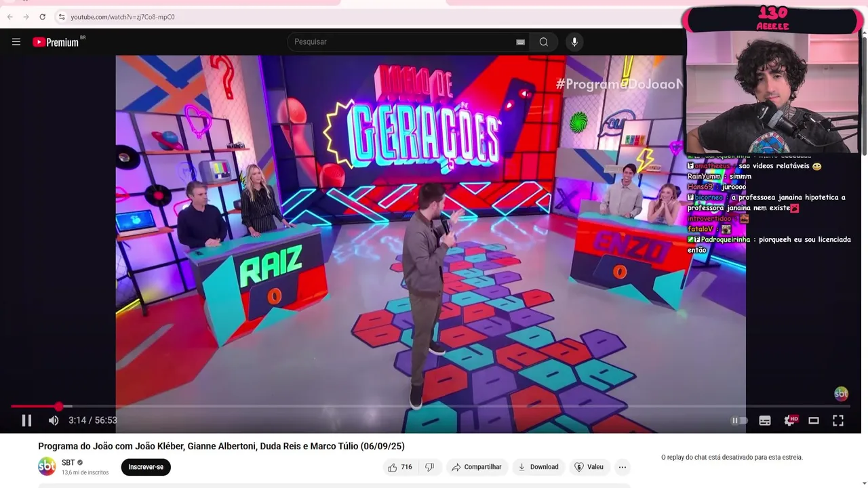Reload the page
Screen dimensions: 868x488
coord(42,17)
